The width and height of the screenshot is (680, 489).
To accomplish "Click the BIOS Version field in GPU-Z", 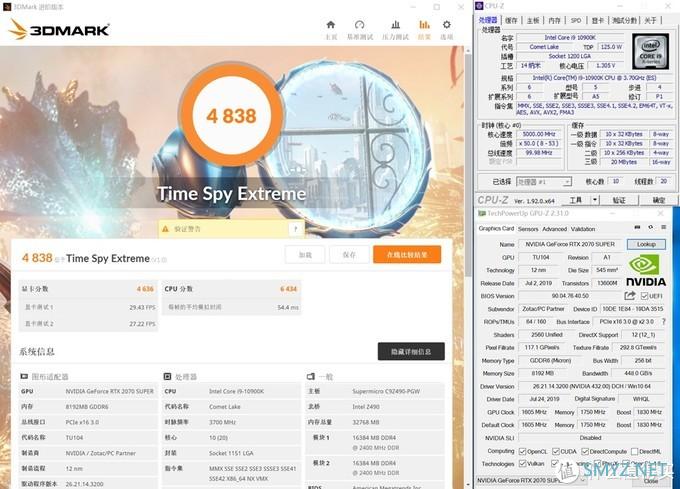I will [570, 296].
